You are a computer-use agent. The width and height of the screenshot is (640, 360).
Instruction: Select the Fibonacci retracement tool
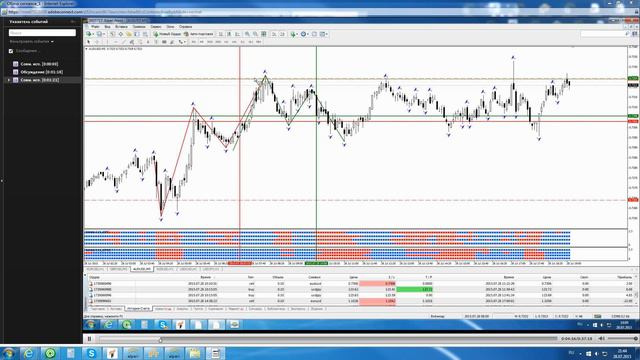pos(140,42)
